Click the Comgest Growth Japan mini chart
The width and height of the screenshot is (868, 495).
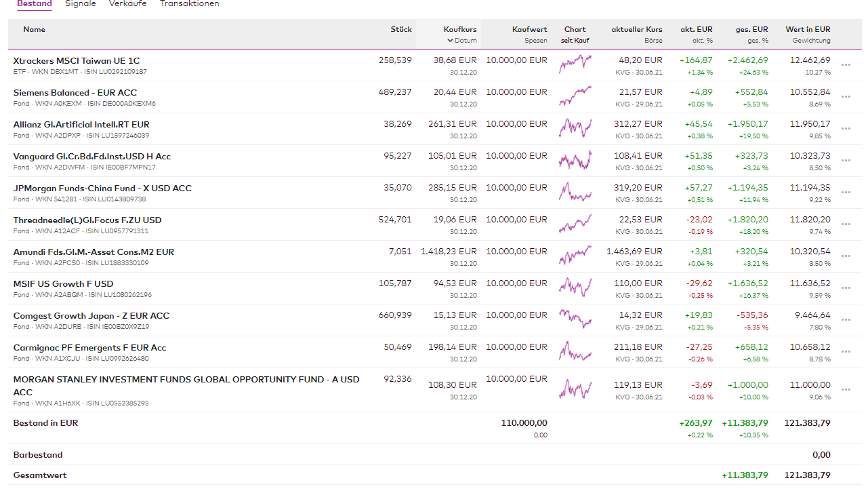pyautogui.click(x=575, y=320)
